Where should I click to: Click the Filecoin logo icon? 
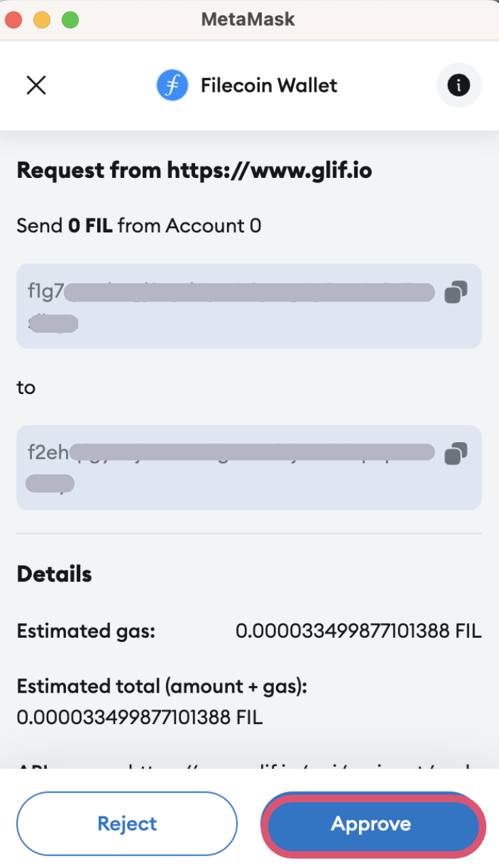click(172, 86)
